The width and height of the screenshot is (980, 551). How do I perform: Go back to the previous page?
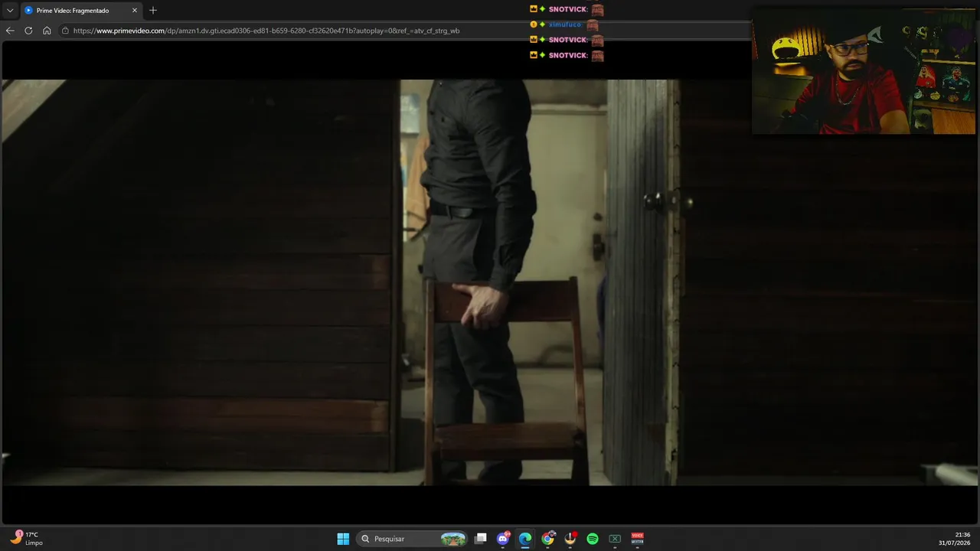pos(10,31)
